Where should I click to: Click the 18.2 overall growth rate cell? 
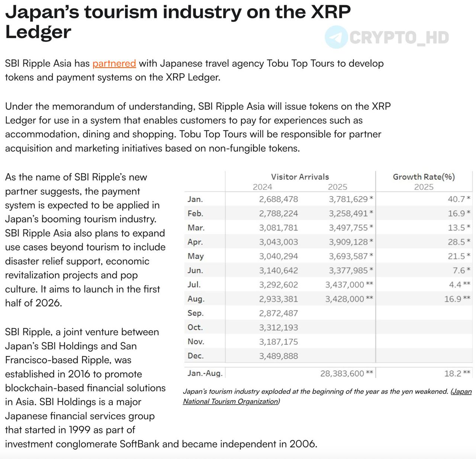coord(453,373)
